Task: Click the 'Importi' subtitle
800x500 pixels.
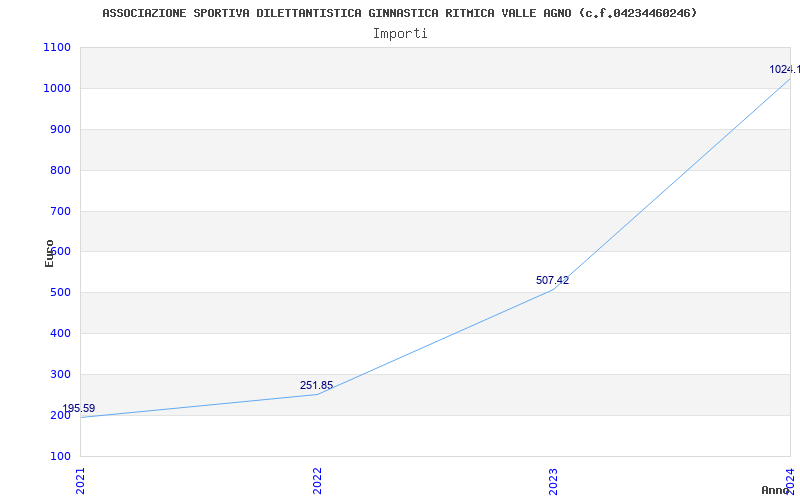Action: tap(400, 34)
